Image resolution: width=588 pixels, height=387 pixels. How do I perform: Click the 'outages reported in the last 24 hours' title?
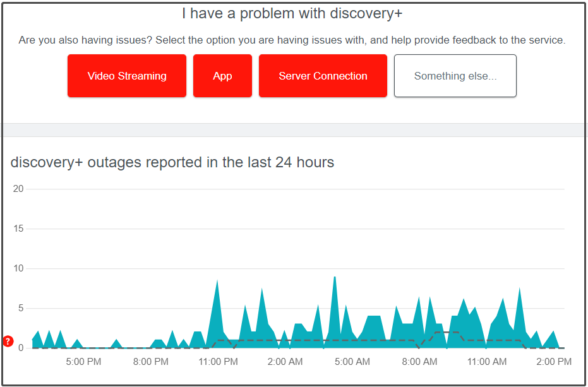[x=172, y=162]
